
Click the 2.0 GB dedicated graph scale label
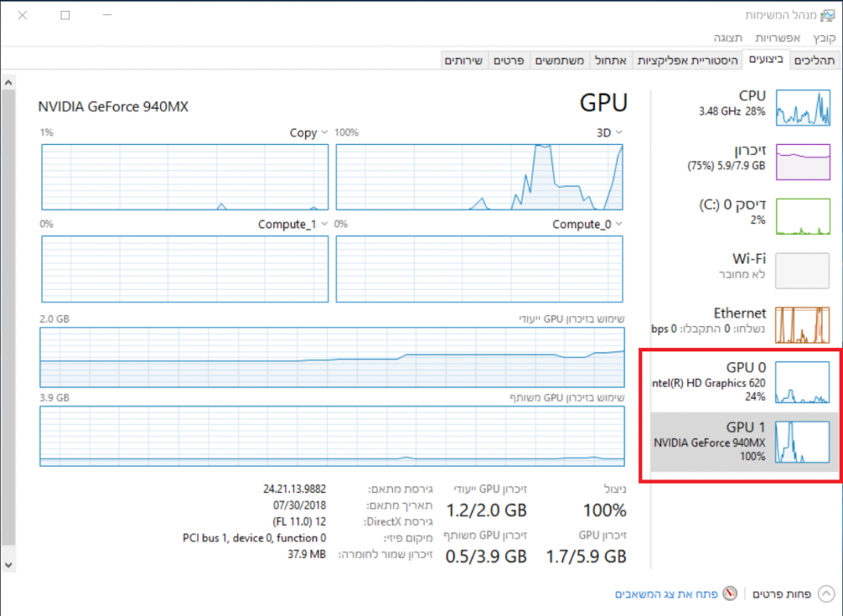pos(54,319)
